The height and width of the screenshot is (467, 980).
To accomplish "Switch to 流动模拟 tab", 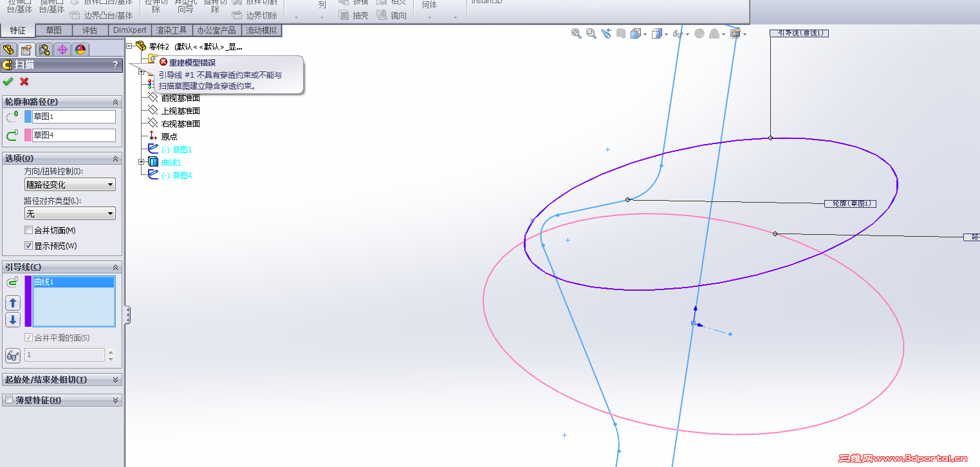I will click(x=261, y=30).
